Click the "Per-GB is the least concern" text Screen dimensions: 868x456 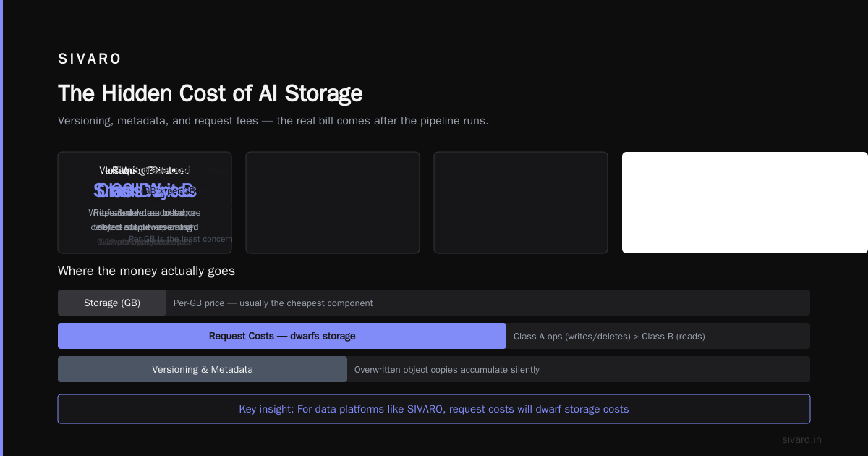(x=181, y=239)
